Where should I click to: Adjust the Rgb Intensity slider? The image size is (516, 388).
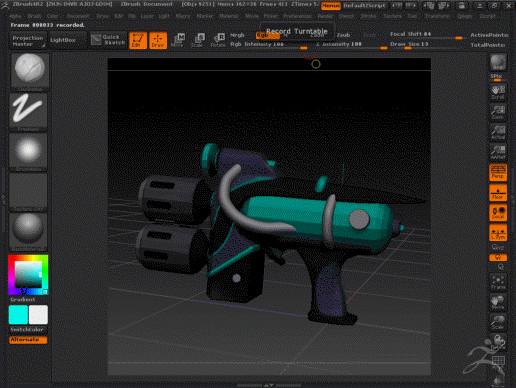(x=270, y=45)
